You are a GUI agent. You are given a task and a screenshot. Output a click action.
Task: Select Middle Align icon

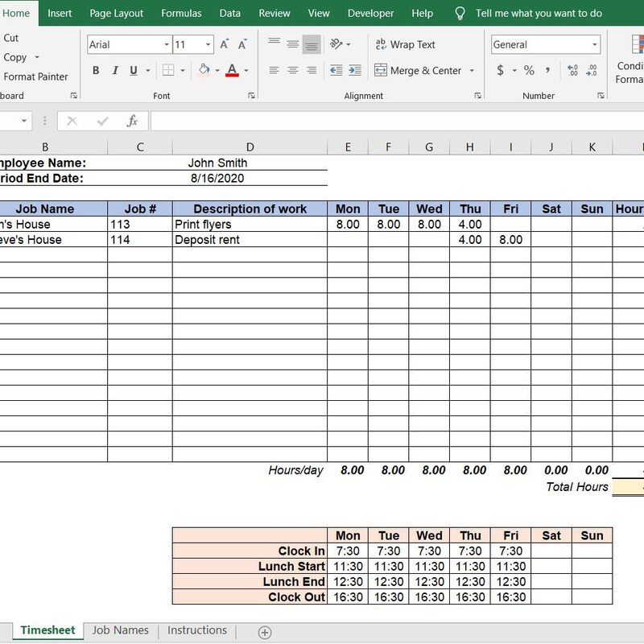pyautogui.click(x=293, y=43)
